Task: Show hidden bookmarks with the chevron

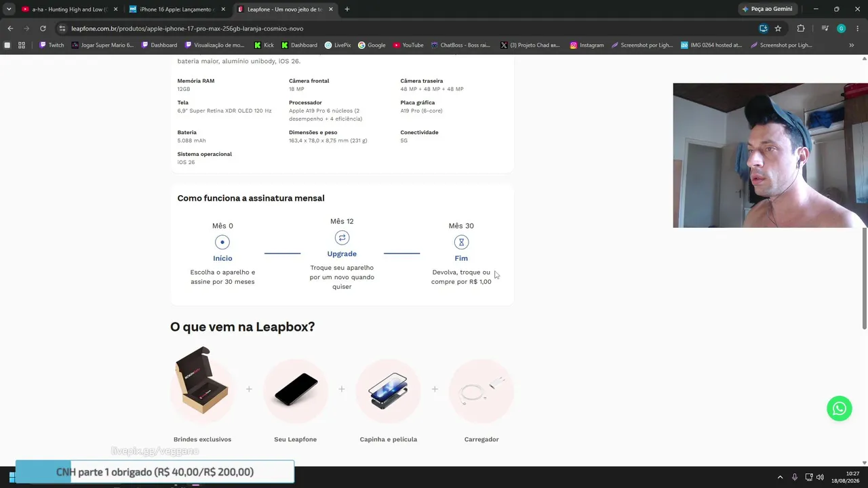Action: 852,45
